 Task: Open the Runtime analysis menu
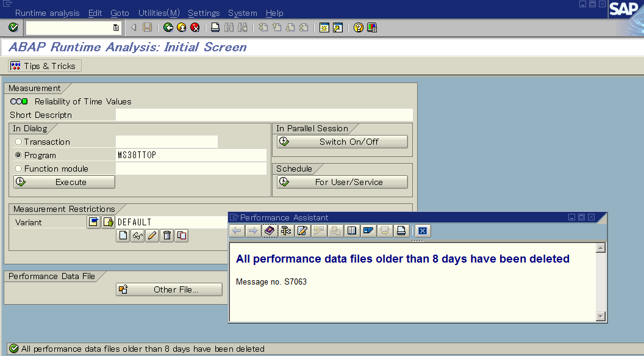coord(47,13)
